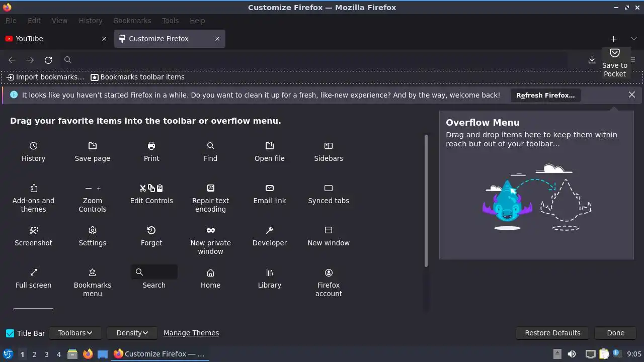This screenshot has width=644, height=362.
Task: Expand the list all tabs chevron
Action: [x=633, y=39]
